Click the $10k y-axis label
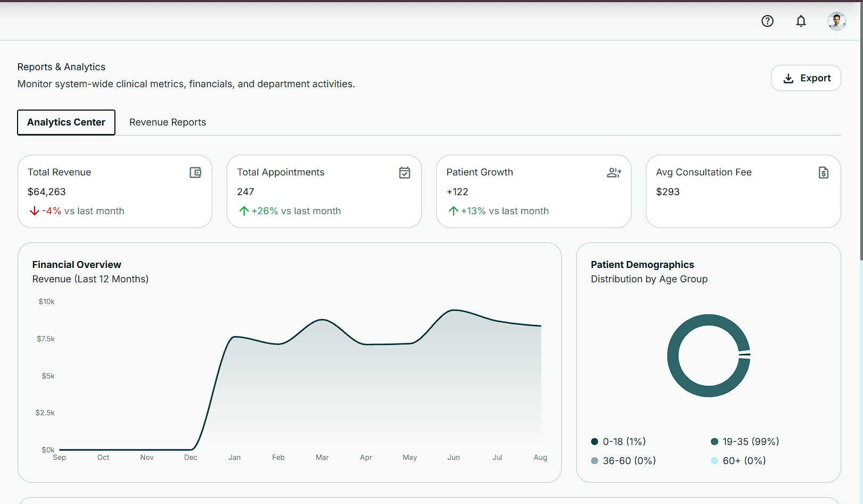This screenshot has height=504, width=863. click(x=47, y=301)
